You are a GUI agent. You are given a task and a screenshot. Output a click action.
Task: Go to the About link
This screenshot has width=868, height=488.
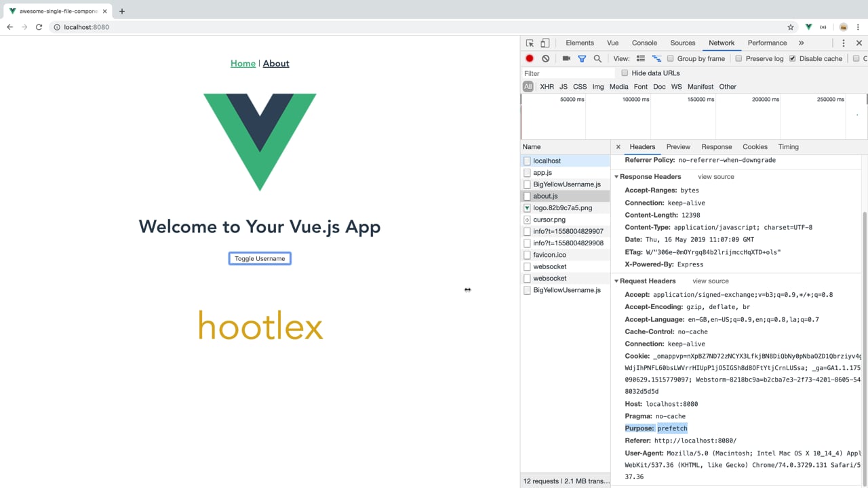click(276, 64)
